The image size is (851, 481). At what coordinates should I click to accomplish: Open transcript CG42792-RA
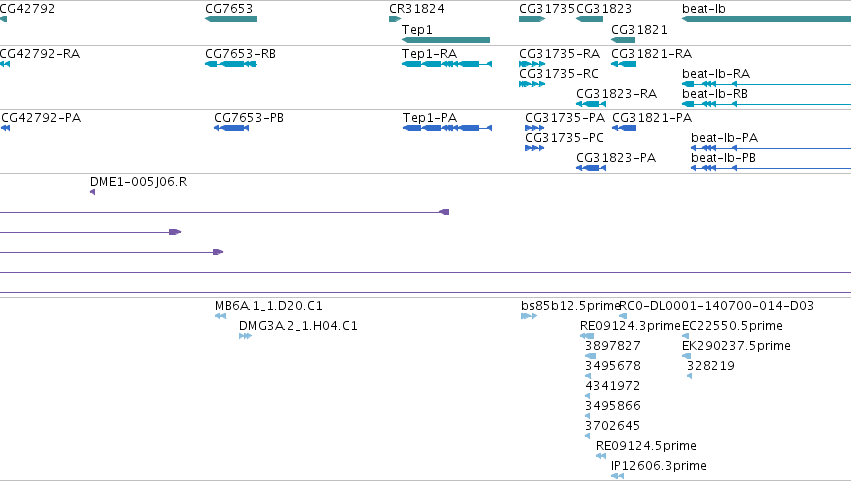40,54
